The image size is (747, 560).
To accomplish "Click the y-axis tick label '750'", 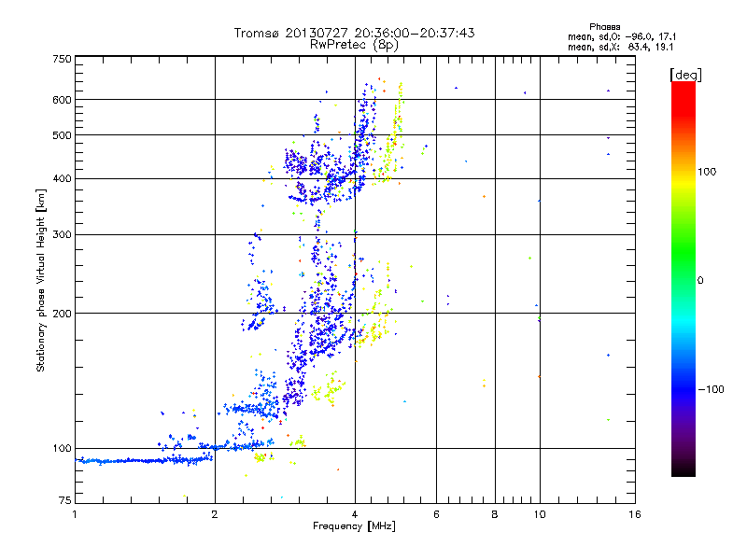I will pos(62,59).
